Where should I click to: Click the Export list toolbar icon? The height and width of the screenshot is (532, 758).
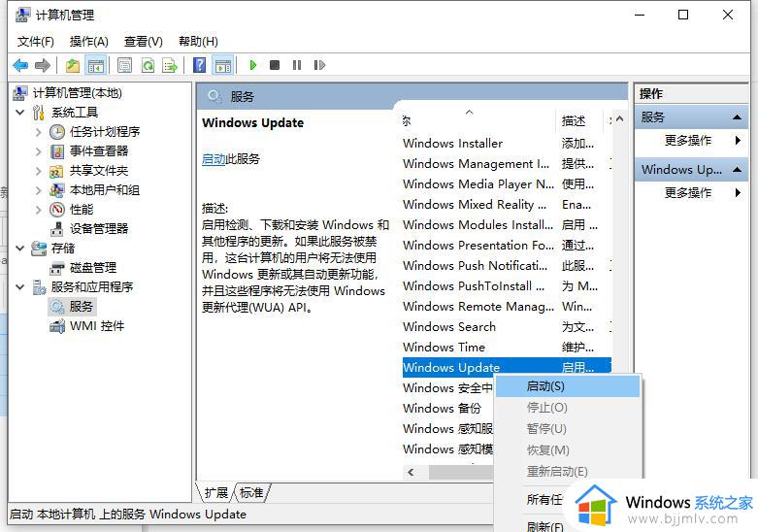(170, 65)
